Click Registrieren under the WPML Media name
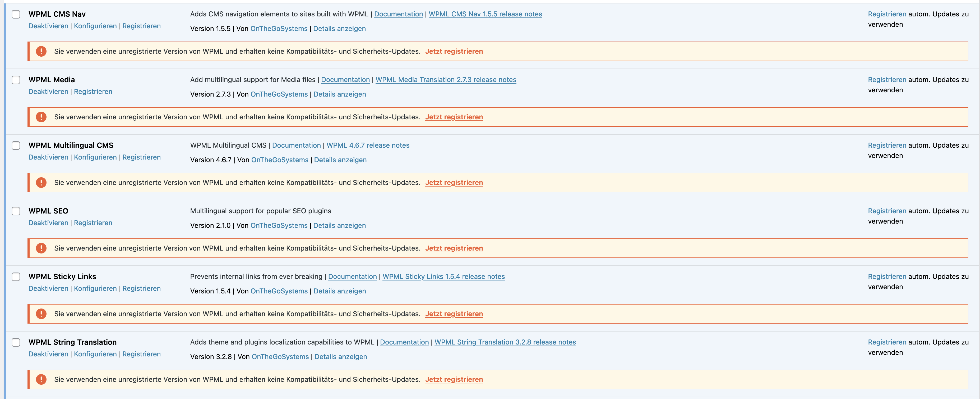 [x=93, y=92]
